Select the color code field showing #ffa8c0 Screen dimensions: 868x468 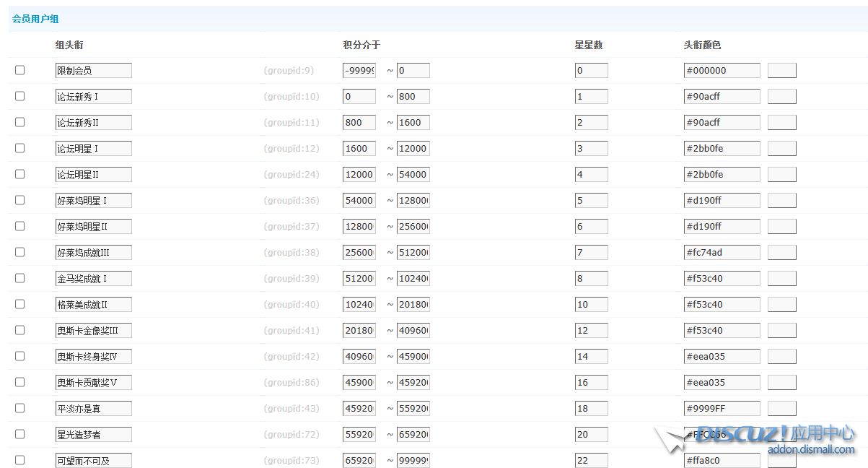point(722,460)
